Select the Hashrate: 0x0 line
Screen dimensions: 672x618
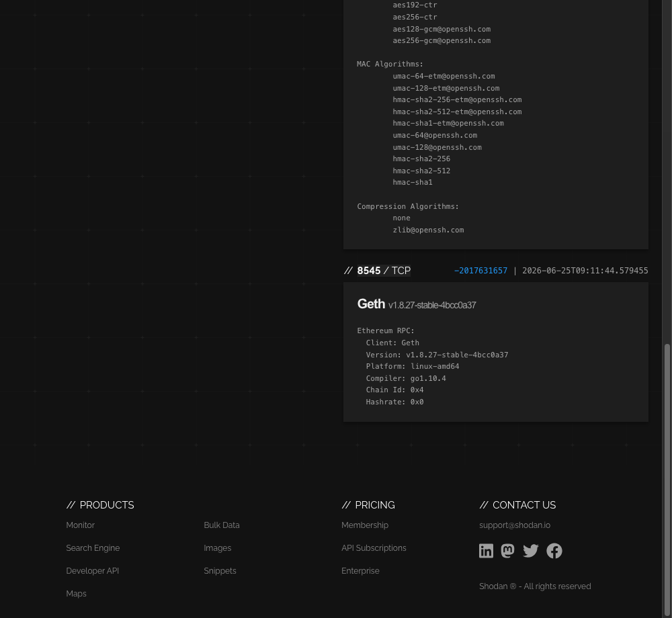tap(394, 402)
